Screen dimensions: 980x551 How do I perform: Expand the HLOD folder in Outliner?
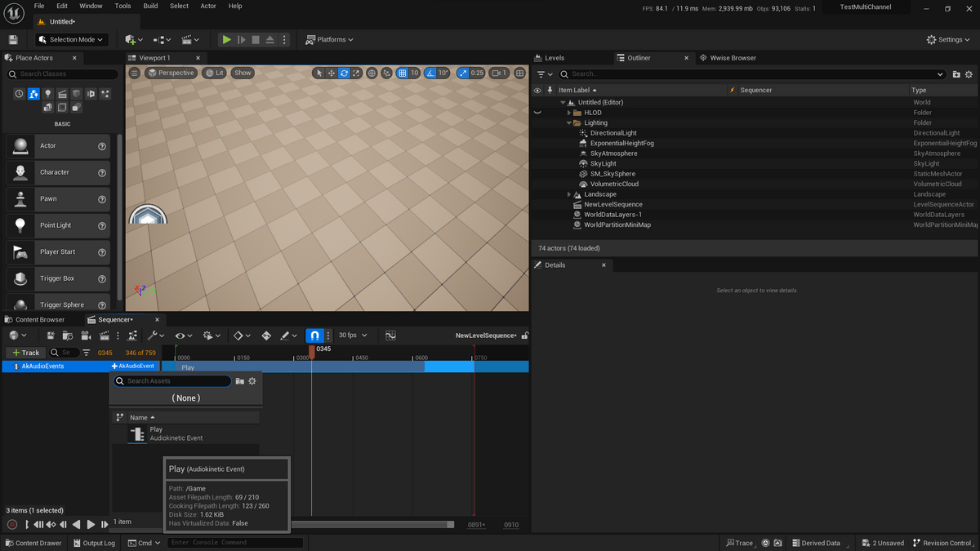(569, 113)
